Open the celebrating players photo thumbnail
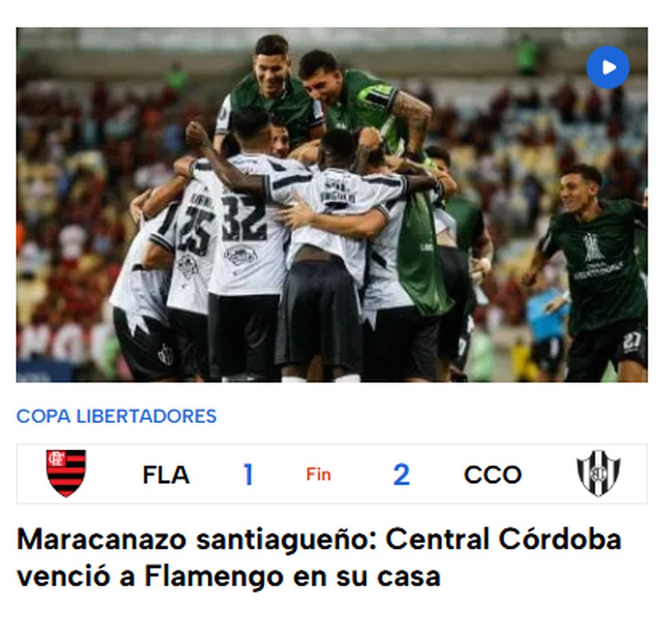 (x=332, y=204)
